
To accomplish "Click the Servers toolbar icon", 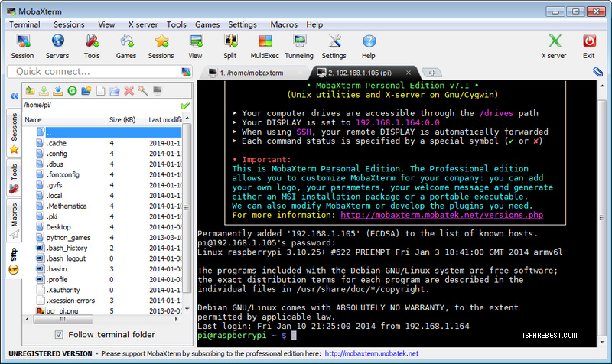I will (x=57, y=46).
